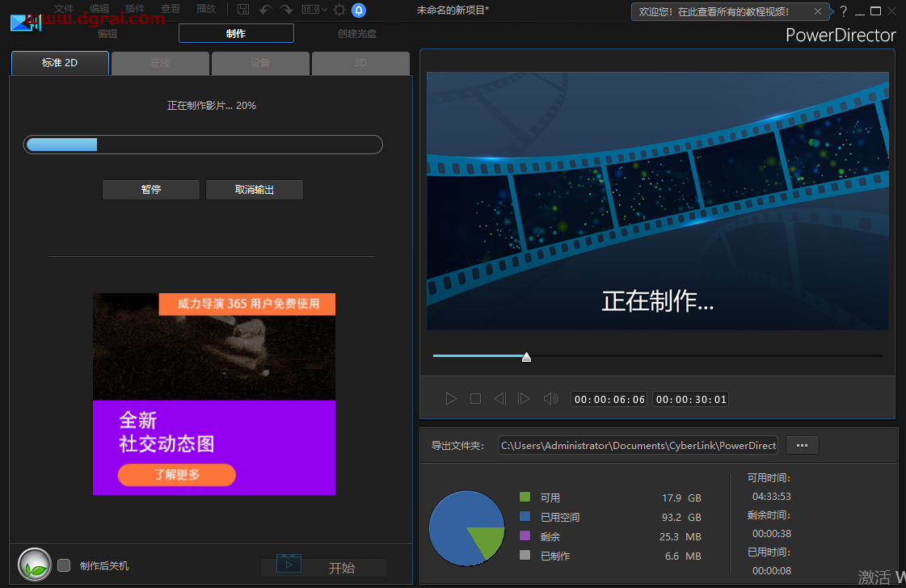The height and width of the screenshot is (588, 906).
Task: Browse export folder with the ... button
Action: pos(802,445)
